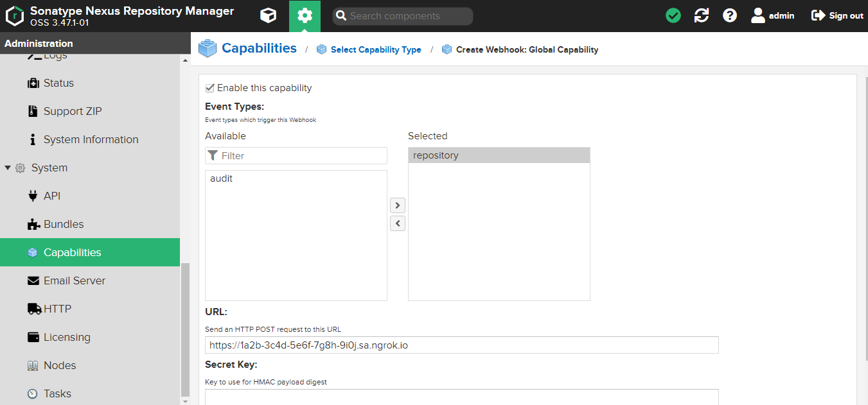Open the Browse cube icon in header

coord(268,16)
